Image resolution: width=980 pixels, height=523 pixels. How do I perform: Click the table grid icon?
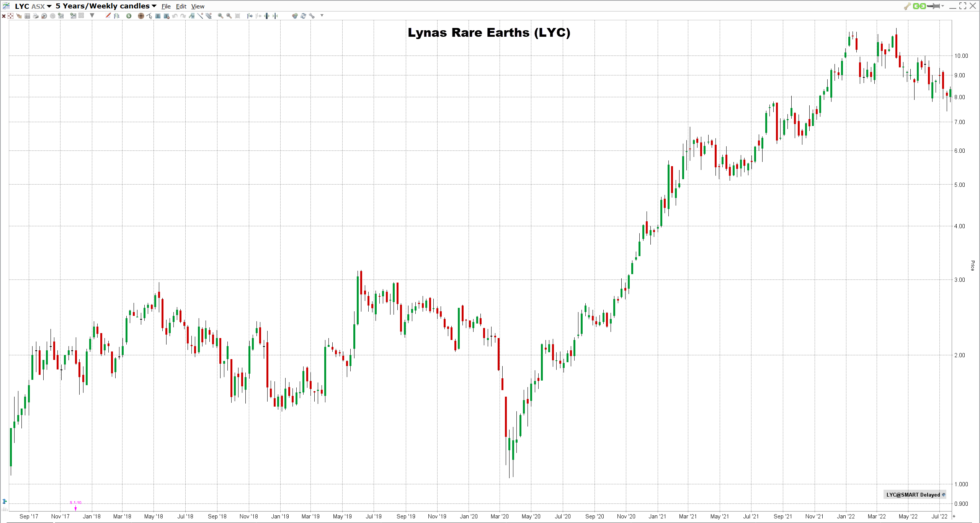coord(27,16)
